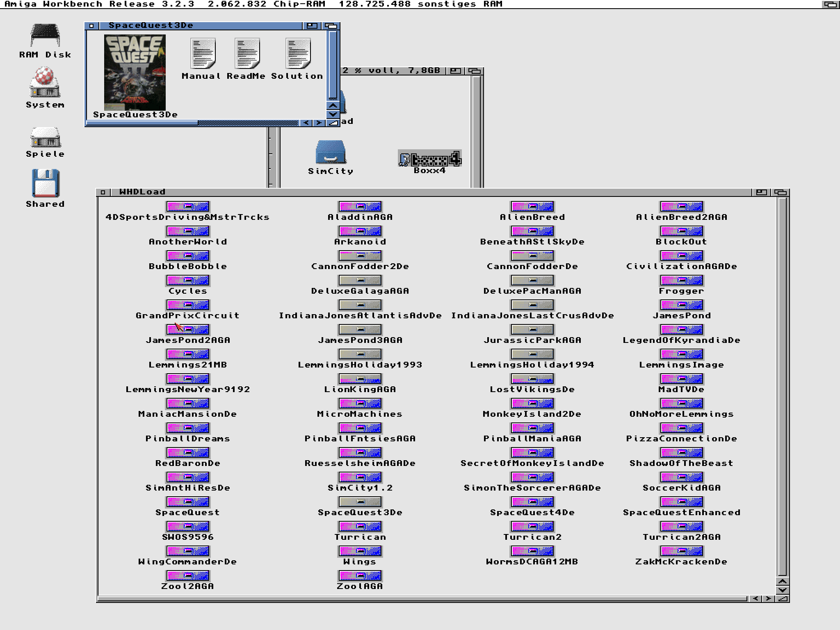Viewport: 840px width, 630px height.
Task: Select the DeluxeGalagaAGA drawer icon
Action: 360,280
